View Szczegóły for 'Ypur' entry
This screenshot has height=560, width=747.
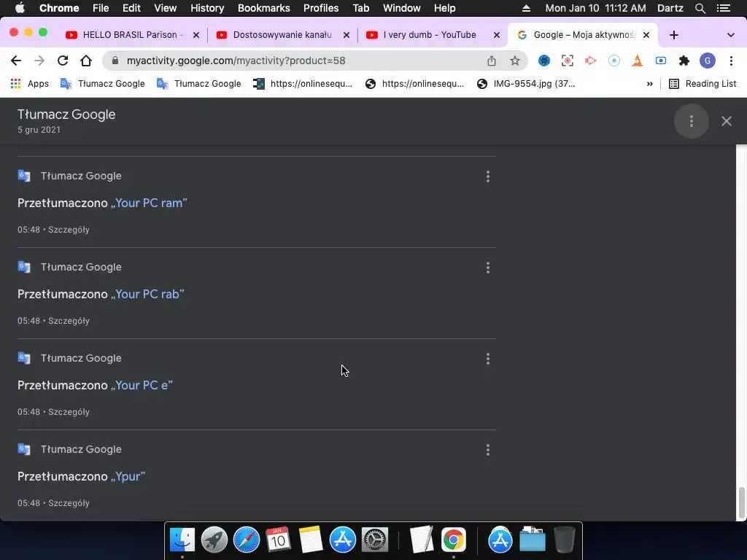pos(69,503)
